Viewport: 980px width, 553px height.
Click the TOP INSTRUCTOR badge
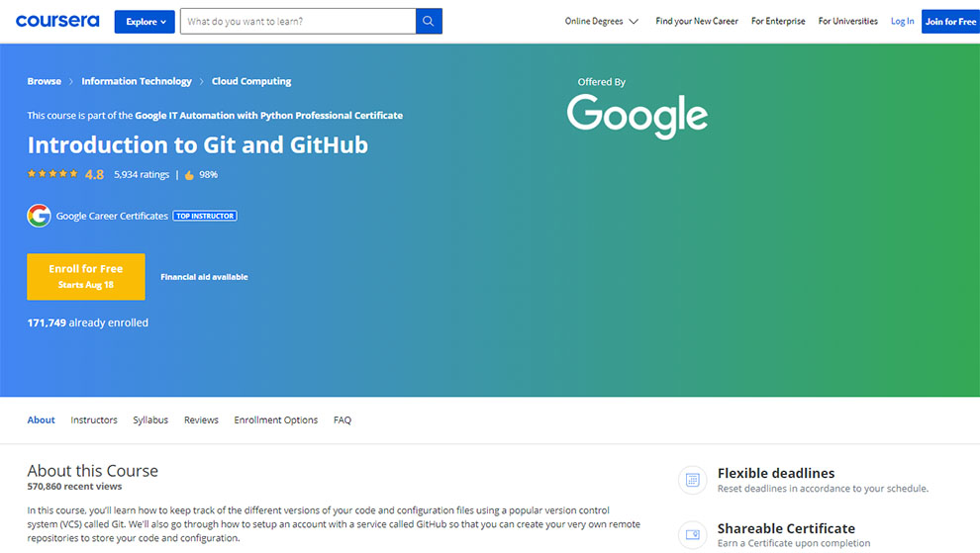[x=205, y=216]
